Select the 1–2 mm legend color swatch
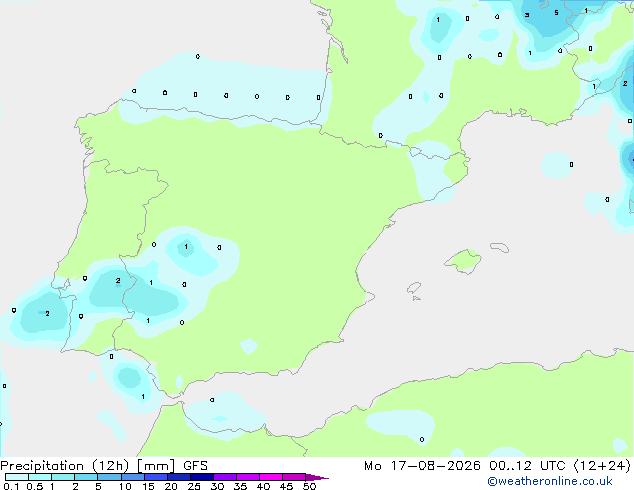This screenshot has height=490, width=634. pos(63,477)
